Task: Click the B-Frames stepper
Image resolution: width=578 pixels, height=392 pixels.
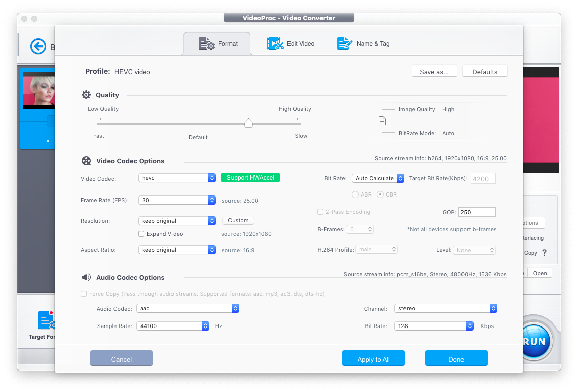Action: pyautogui.click(x=360, y=229)
